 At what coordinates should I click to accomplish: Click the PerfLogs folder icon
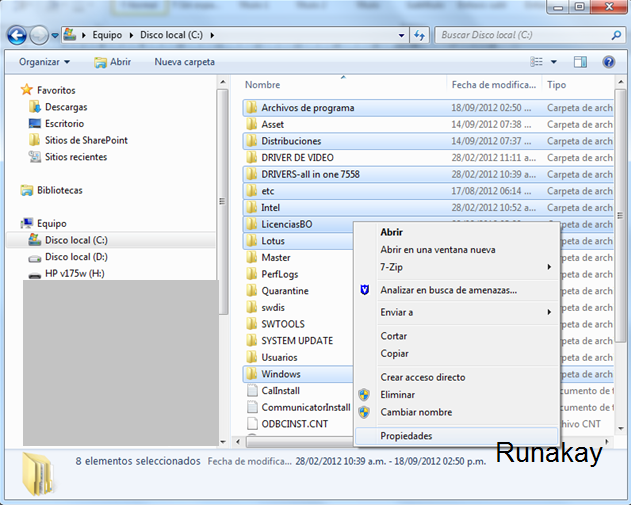tap(252, 274)
